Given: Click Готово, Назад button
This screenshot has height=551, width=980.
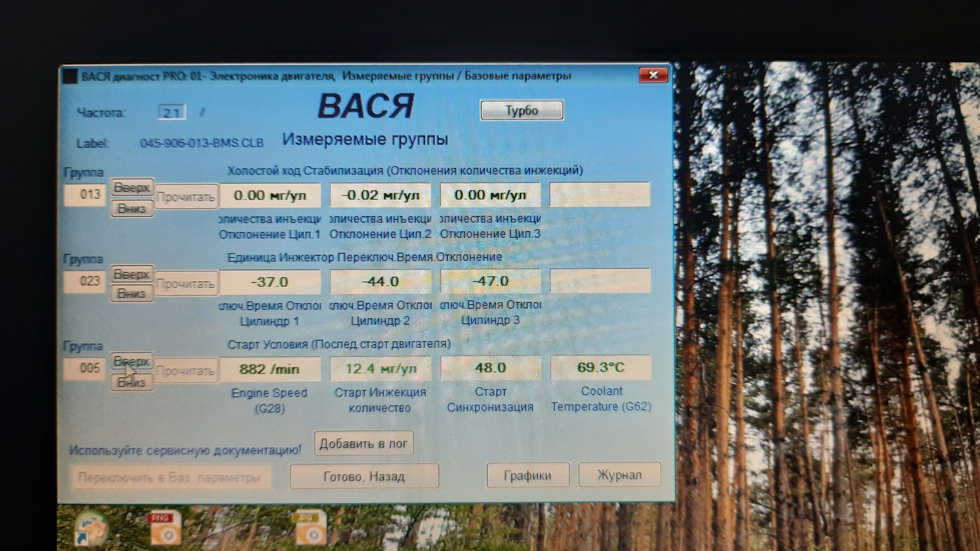Looking at the screenshot, I should click(364, 476).
